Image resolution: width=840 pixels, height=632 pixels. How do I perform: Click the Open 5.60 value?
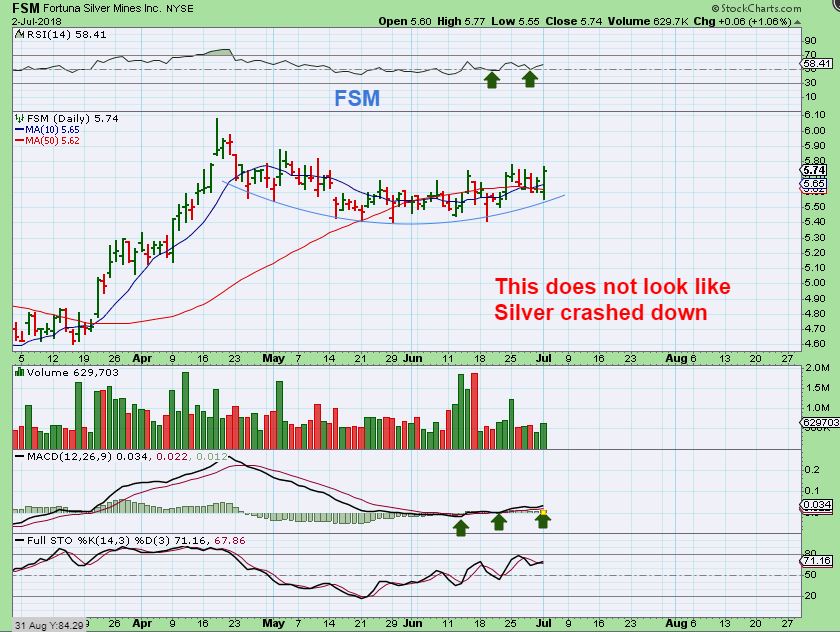point(405,21)
